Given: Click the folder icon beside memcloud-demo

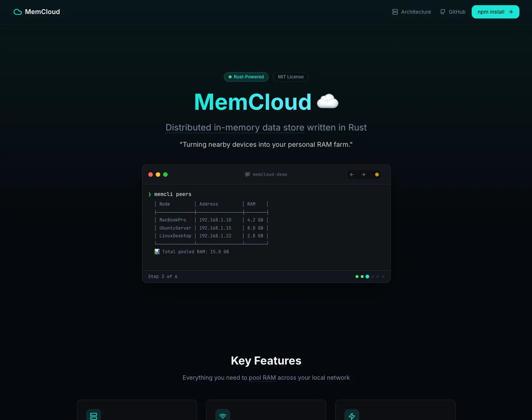Looking at the screenshot, I should coord(248,175).
